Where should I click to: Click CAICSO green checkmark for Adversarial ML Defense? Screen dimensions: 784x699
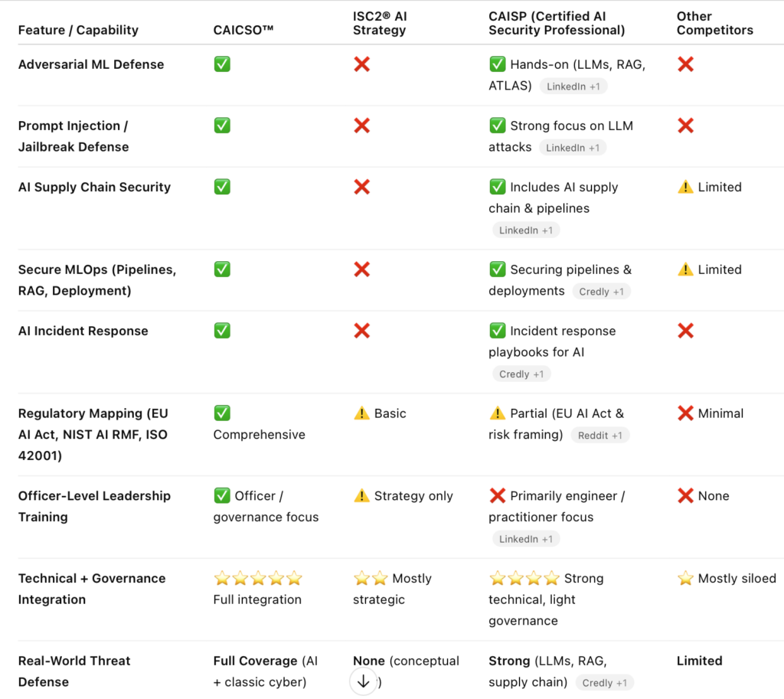(x=222, y=64)
